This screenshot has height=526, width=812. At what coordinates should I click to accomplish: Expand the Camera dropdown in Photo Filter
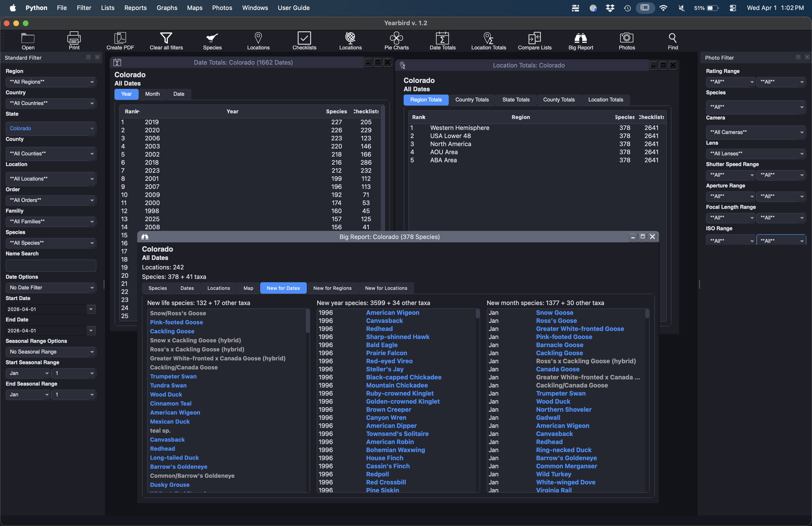point(756,132)
